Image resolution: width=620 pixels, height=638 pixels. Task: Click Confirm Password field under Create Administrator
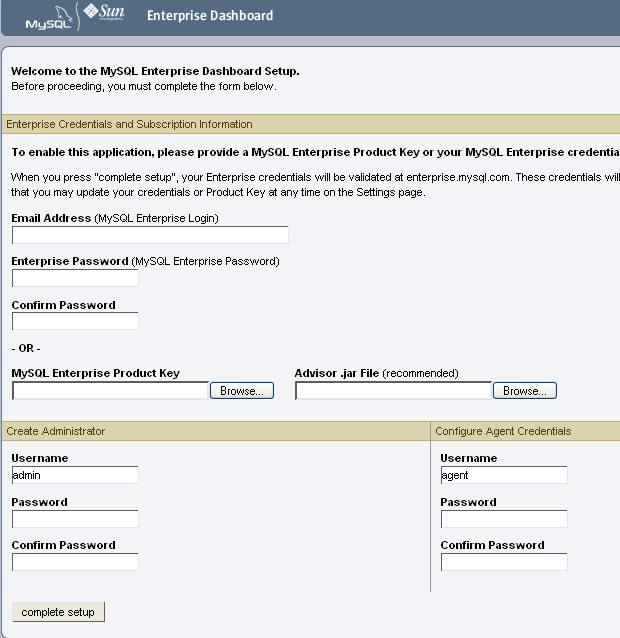pos(75,562)
